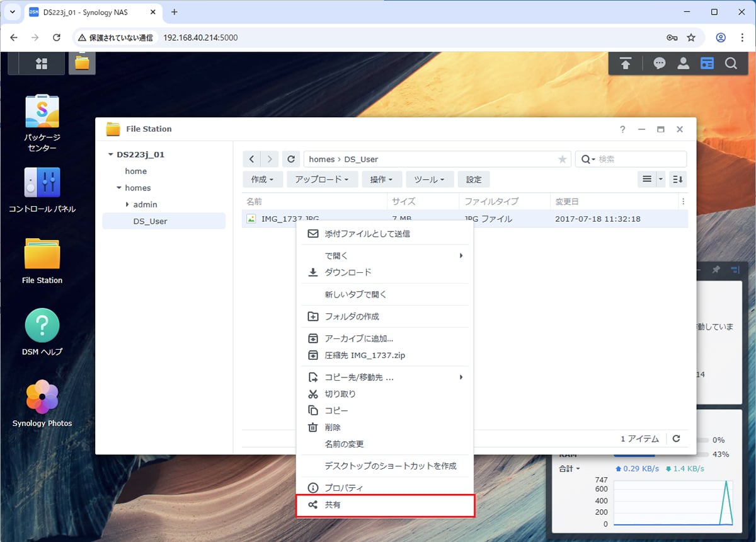This screenshot has width=756, height=542.
Task: Open the DSM main menu grid icon
Action: 42,63
